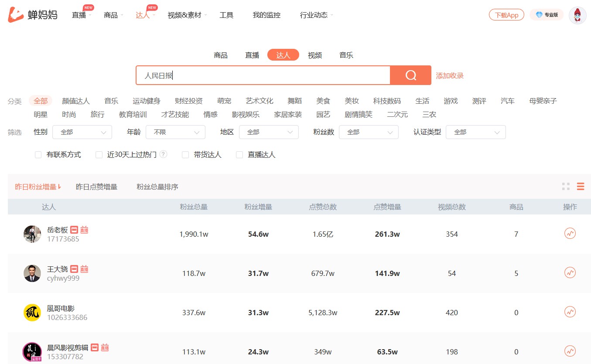This screenshot has height=364, width=591.
Task: Open the 風哥电影 creator name link
Action: [61, 308]
